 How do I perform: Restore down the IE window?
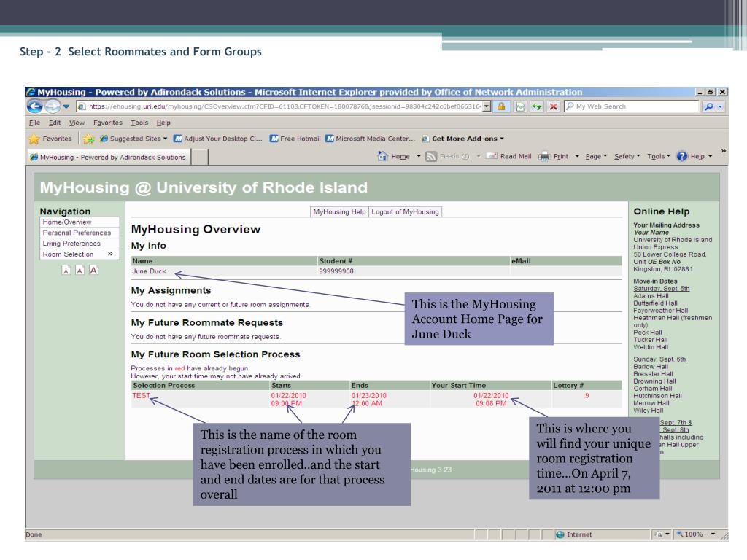click(711, 92)
